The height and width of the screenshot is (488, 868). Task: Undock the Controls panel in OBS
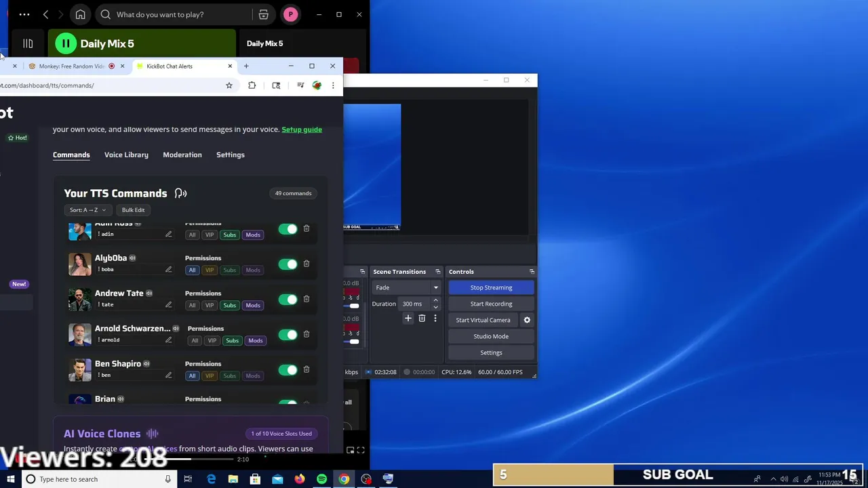coord(532,272)
